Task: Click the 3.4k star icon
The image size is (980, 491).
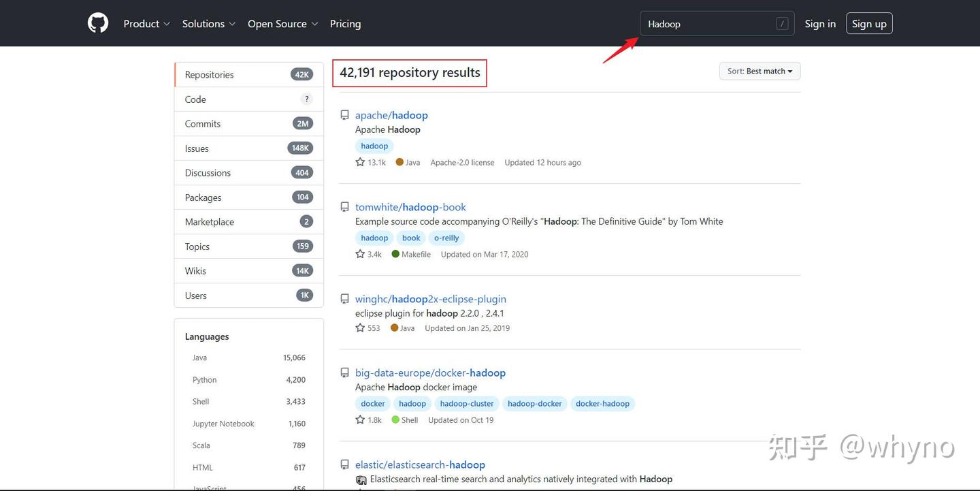Action: point(360,254)
